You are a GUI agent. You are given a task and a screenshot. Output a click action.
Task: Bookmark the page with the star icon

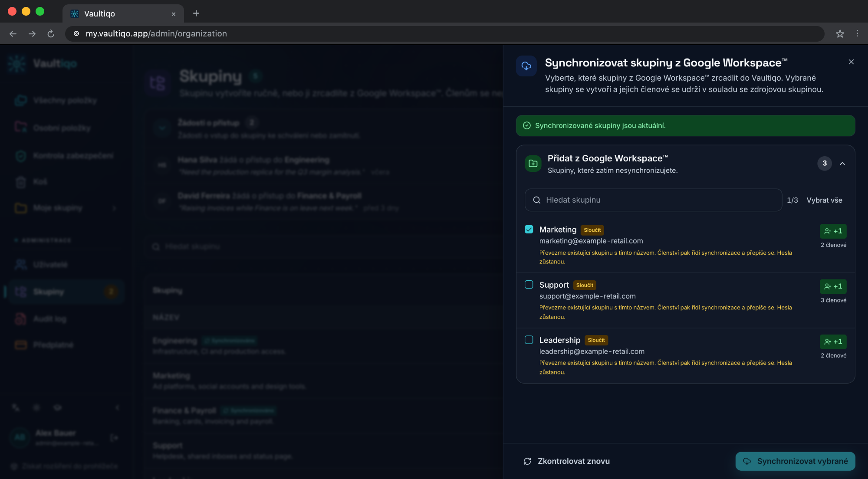840,33
